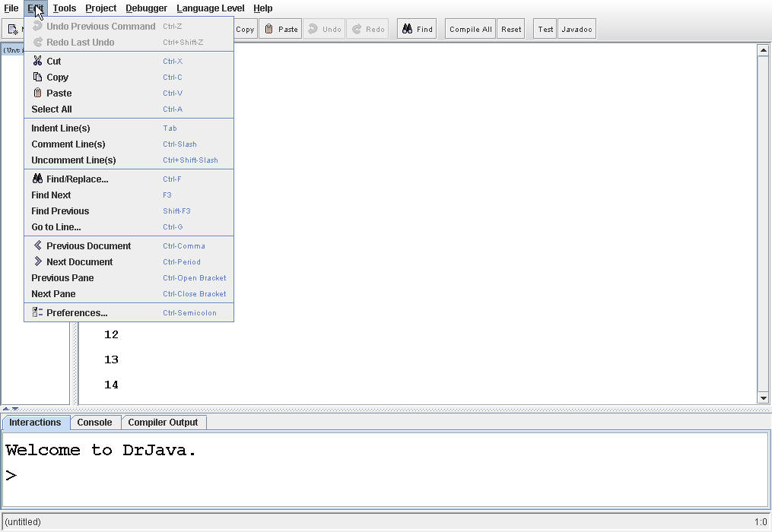Choose Next Pane menu entry
772x532 pixels.
coord(129,294)
